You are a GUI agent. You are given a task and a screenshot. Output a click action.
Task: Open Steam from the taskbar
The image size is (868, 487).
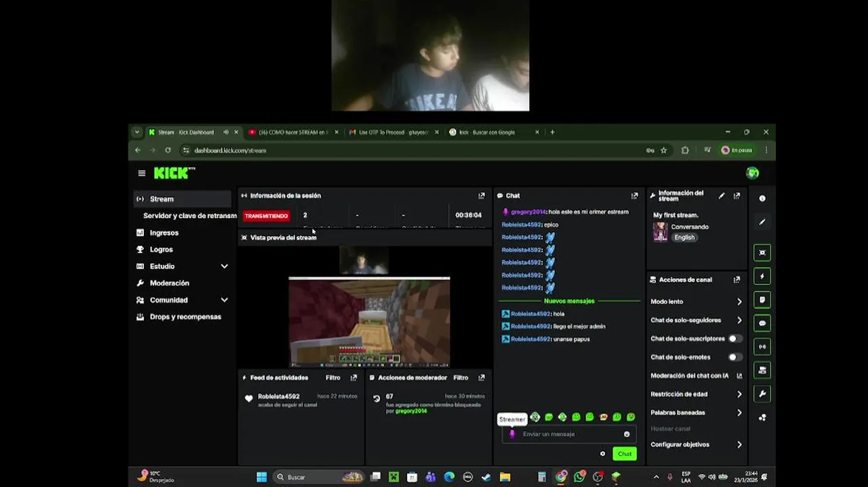click(x=486, y=477)
